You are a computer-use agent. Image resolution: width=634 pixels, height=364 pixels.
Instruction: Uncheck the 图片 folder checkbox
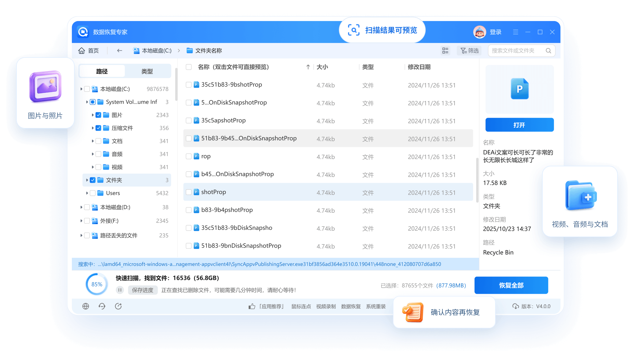pos(98,115)
